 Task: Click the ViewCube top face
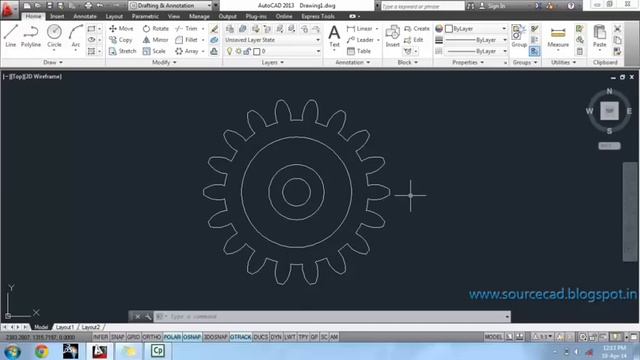609,111
